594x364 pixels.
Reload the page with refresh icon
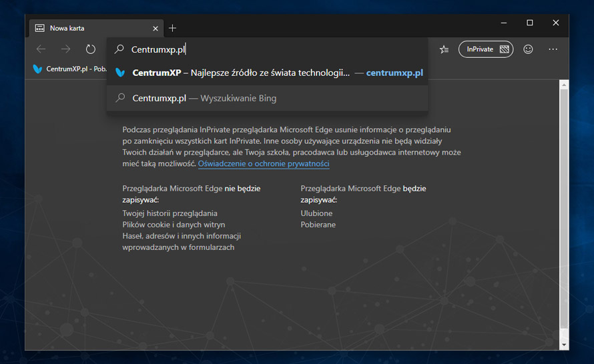[91, 49]
